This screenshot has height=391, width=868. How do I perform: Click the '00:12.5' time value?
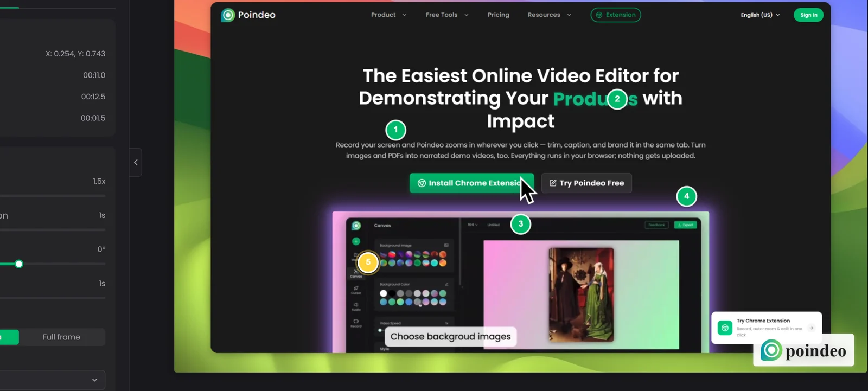[x=93, y=97]
